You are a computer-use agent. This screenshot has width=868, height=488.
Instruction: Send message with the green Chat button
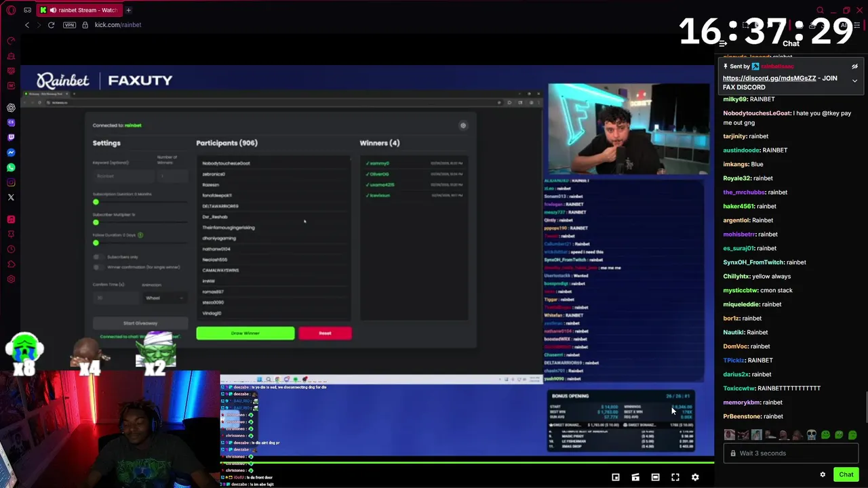(x=846, y=474)
